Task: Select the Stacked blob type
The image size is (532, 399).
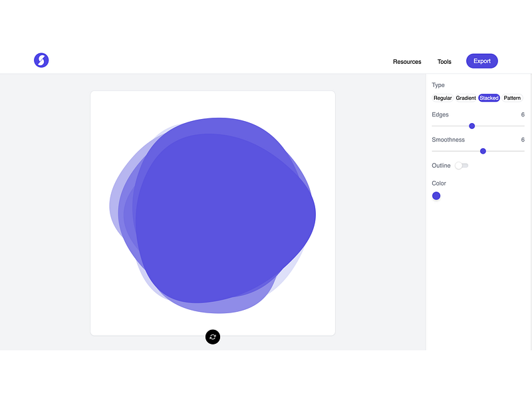Action: coord(489,98)
